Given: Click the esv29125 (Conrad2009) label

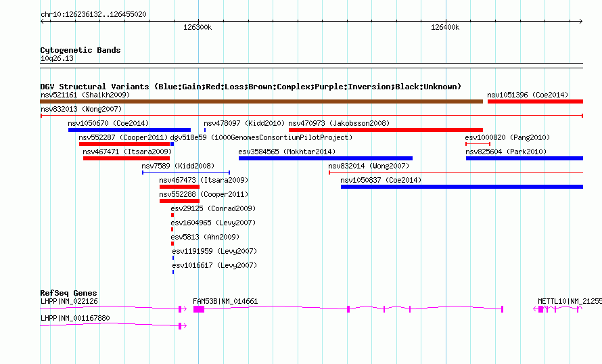Looking at the screenshot, I should click(213, 208).
